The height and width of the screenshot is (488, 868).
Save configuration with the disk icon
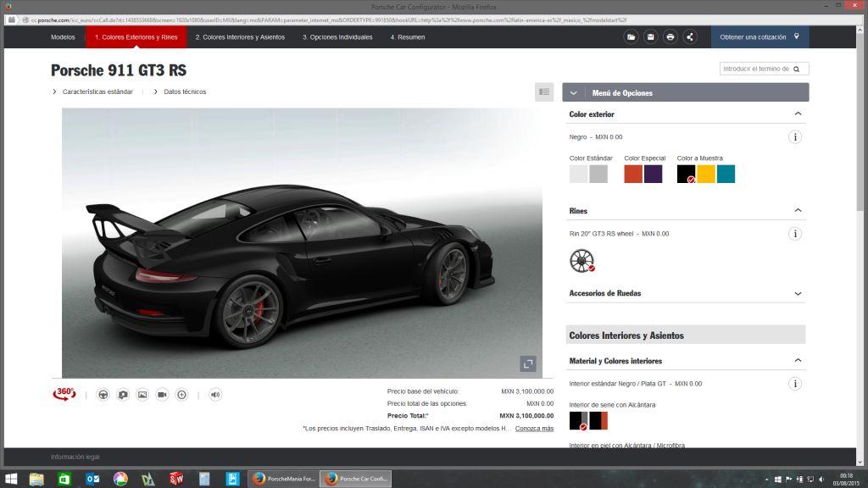[650, 37]
